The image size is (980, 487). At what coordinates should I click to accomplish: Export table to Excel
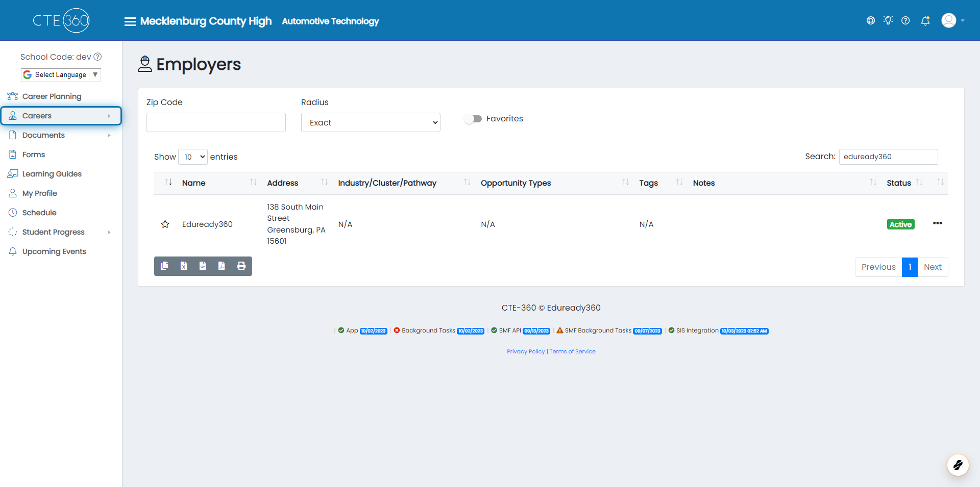tap(184, 266)
